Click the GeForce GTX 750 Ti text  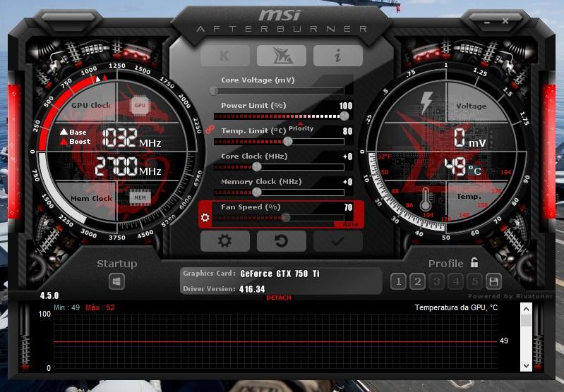click(280, 274)
